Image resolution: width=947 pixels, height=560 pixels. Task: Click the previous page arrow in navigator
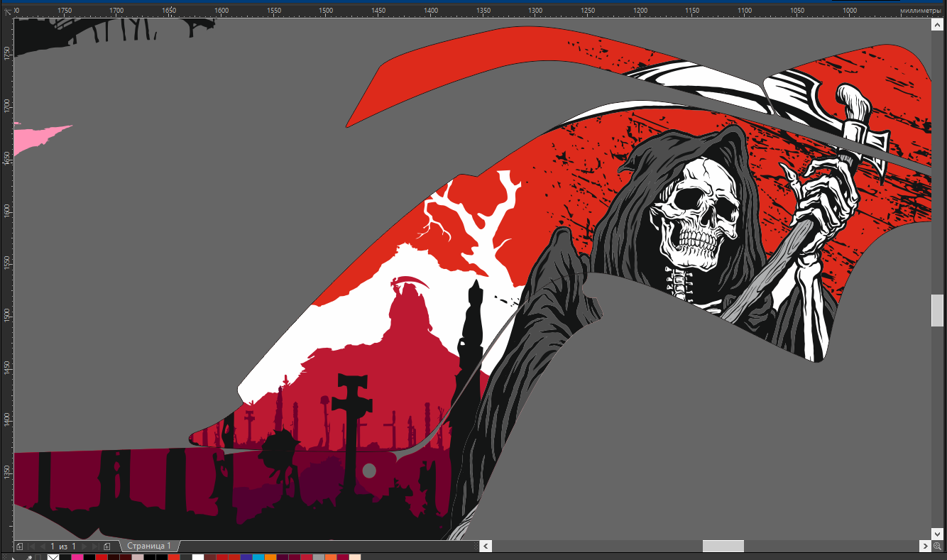click(43, 547)
